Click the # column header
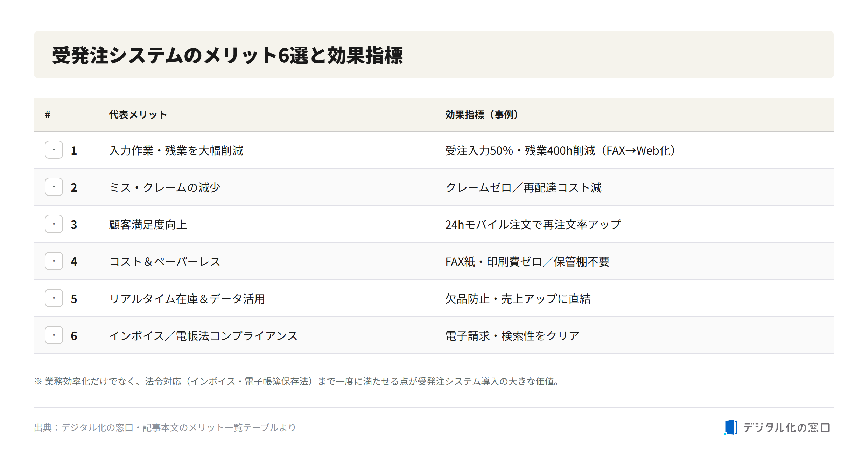Image resolution: width=868 pixels, height=468 pixels. (x=48, y=115)
